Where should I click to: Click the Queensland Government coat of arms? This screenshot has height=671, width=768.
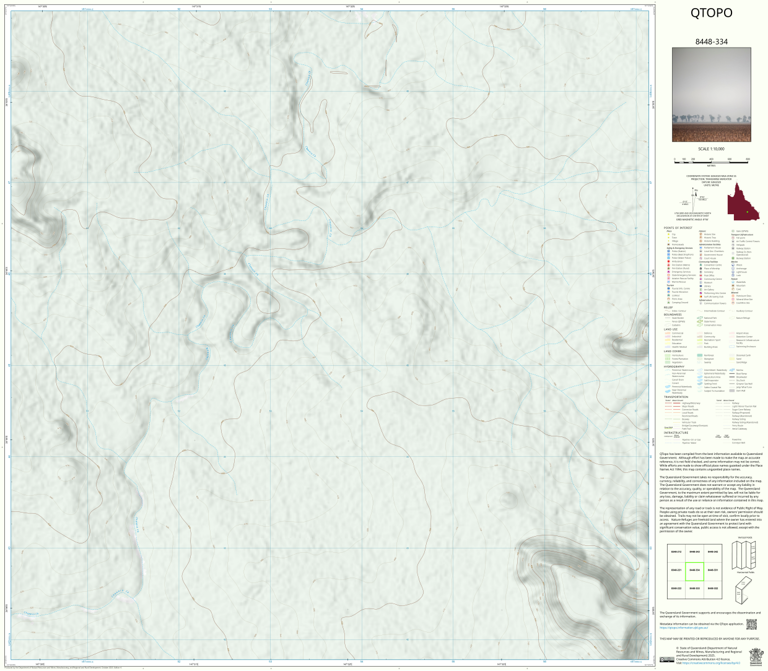[x=756, y=657]
